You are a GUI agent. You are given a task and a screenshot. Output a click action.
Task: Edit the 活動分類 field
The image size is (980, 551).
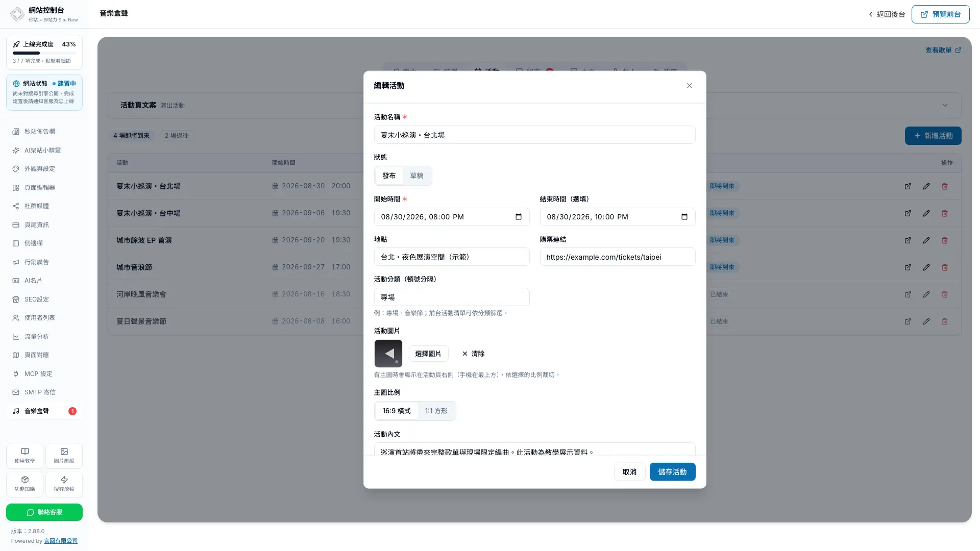coord(451,297)
